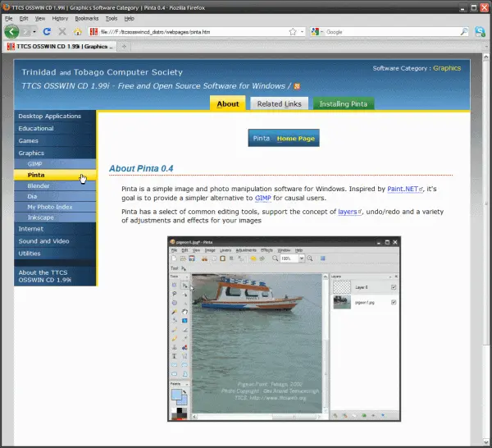Click the Stop loading X icon

tap(62, 32)
